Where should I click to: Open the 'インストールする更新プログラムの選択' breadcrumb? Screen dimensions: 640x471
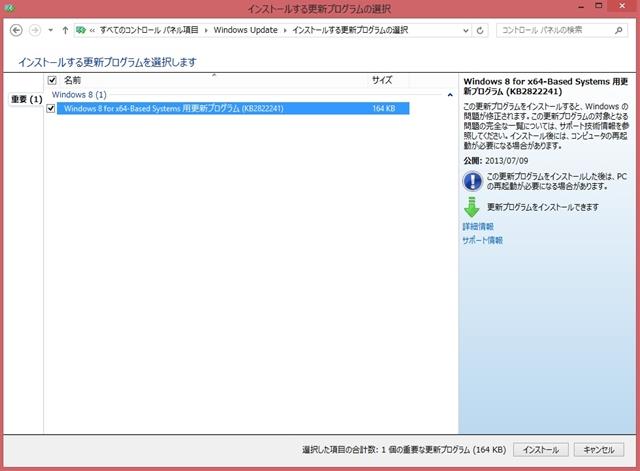click(x=350, y=30)
